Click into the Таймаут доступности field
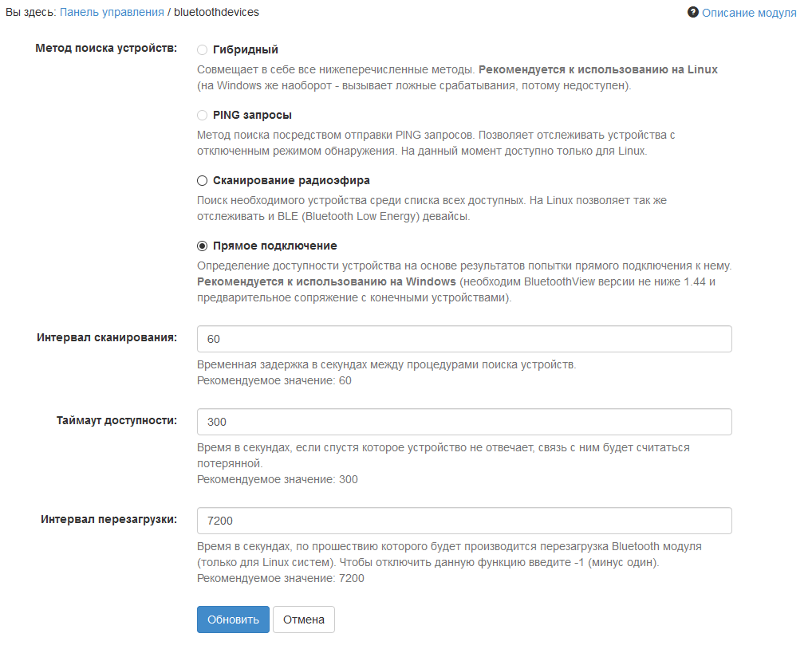The width and height of the screenshot is (812, 657). [464, 422]
